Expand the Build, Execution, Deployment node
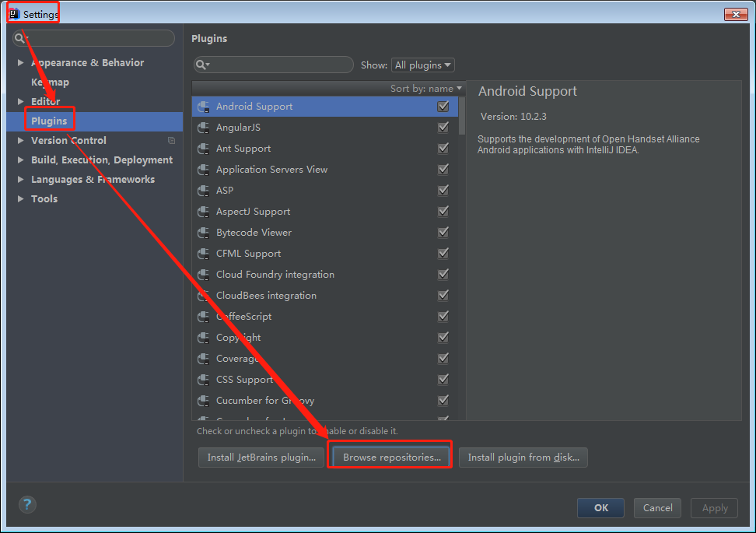 click(x=20, y=160)
